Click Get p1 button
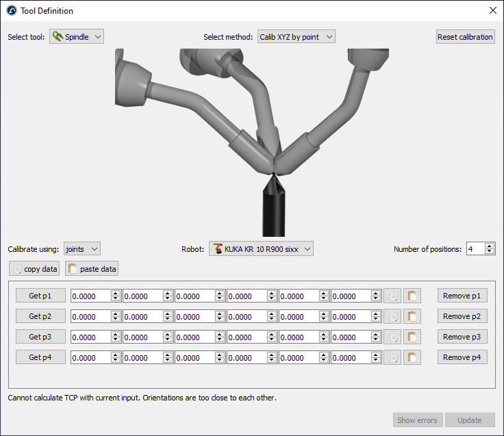The height and width of the screenshot is (436, 504). point(40,296)
